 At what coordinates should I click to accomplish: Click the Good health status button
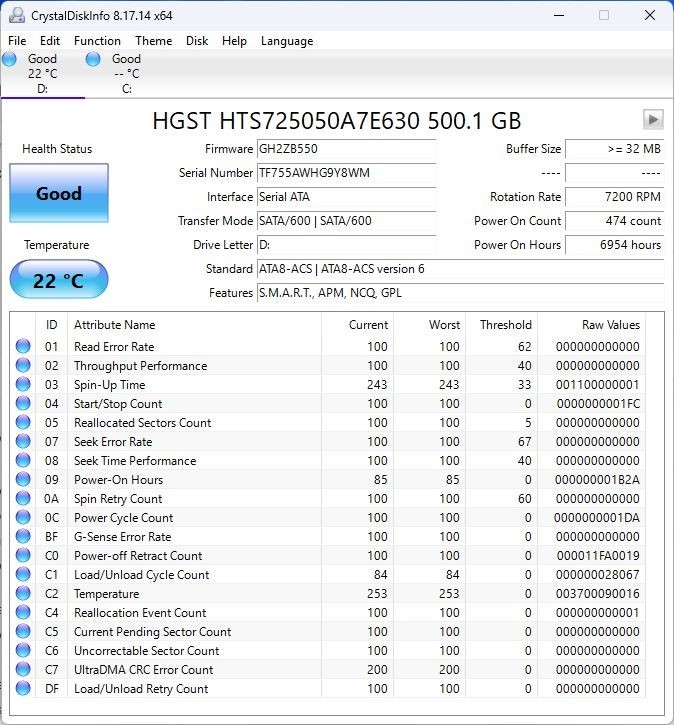(x=59, y=193)
